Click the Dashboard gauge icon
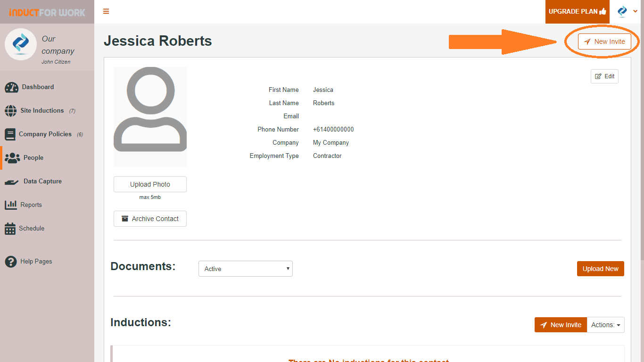644x362 pixels. (11, 87)
